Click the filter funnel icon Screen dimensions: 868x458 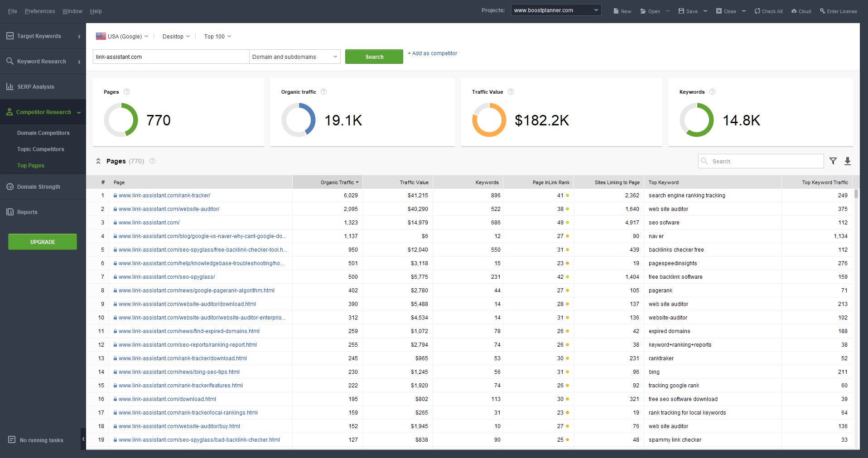point(833,161)
